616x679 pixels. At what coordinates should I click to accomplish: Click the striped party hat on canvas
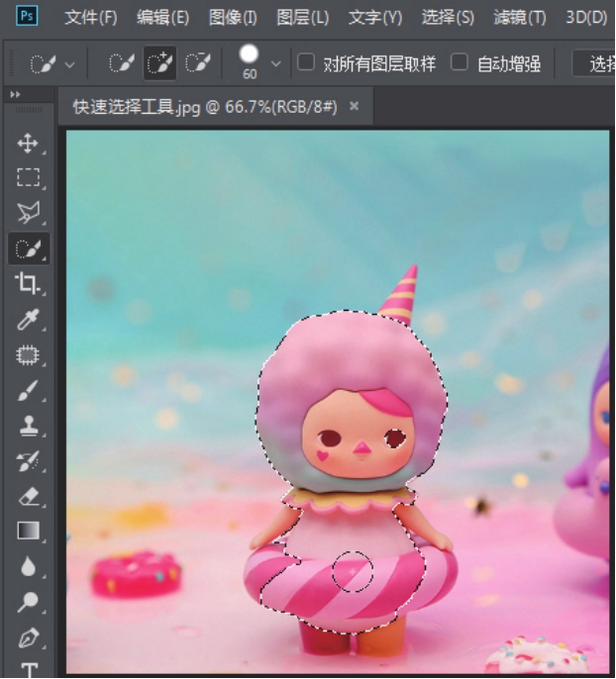(x=400, y=293)
